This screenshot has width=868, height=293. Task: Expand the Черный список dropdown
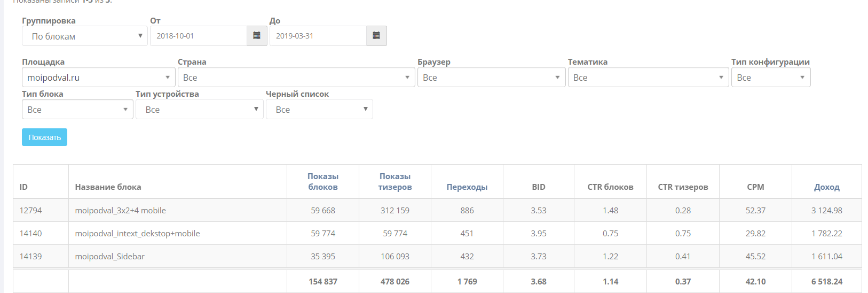(x=319, y=110)
